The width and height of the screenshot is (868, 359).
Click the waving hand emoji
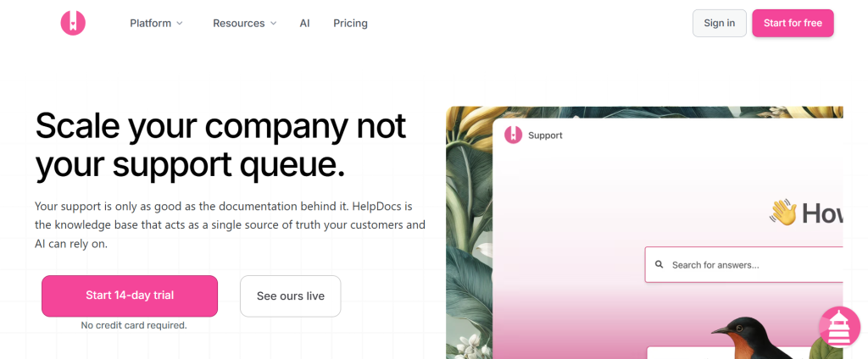coord(782,212)
